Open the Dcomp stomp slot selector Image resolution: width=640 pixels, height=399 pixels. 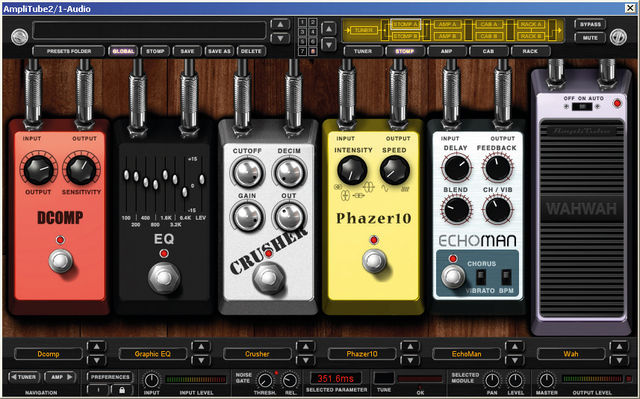pyautogui.click(x=49, y=354)
